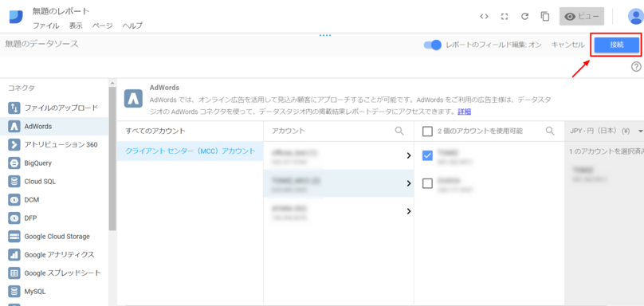Search the available accounts list
Screen dimensions: 644x306
[x=550, y=131]
